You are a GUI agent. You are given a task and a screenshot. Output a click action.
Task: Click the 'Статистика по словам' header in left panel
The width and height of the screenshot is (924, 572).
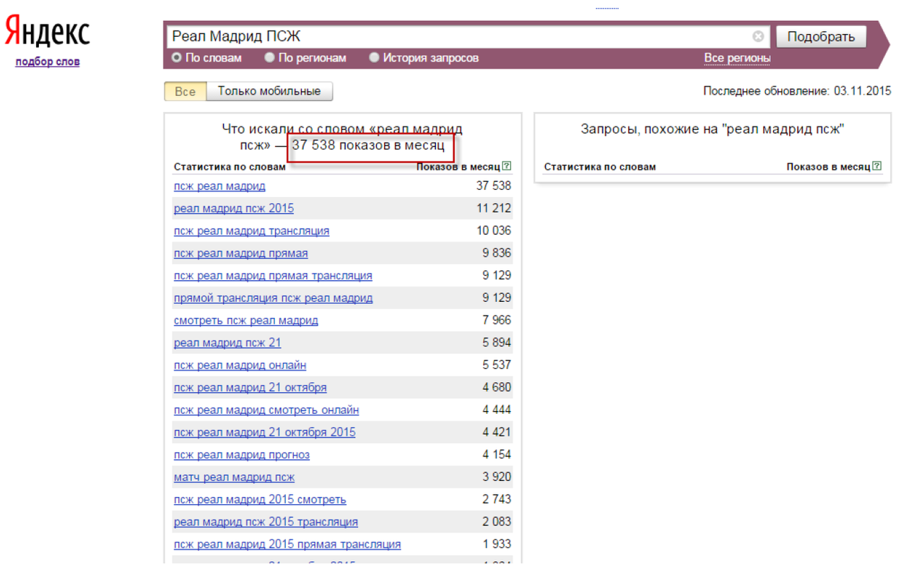tap(230, 167)
